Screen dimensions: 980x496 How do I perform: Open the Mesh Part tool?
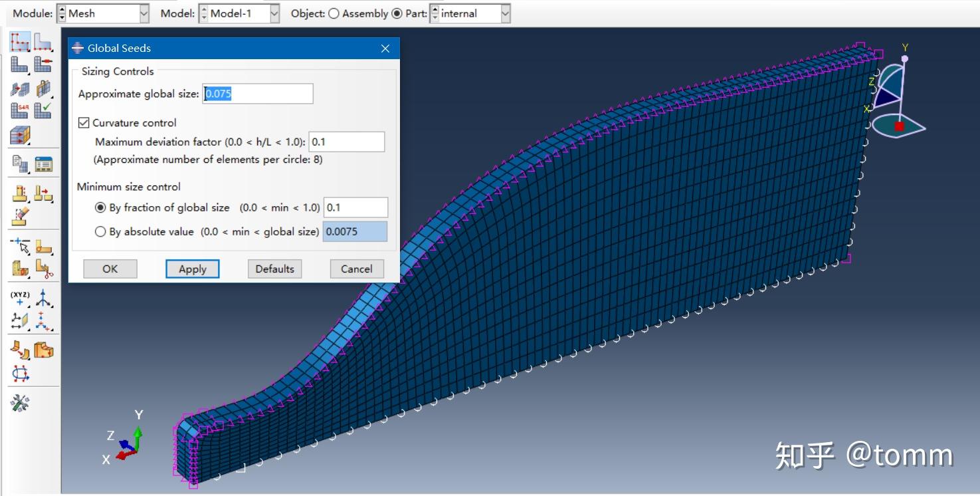pos(19,64)
